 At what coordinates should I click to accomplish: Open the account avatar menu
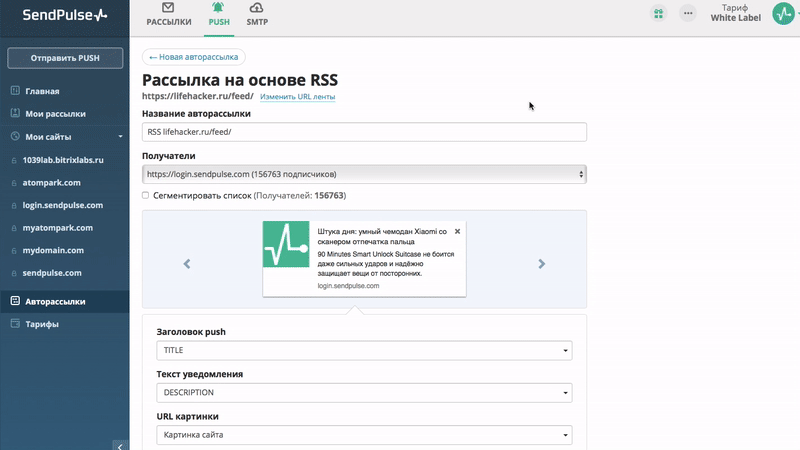point(783,14)
